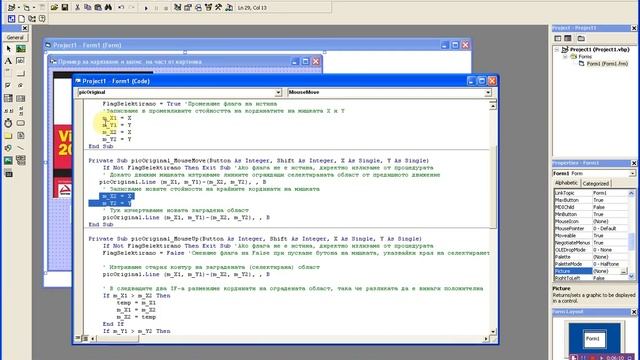The image size is (640, 360).
Task: Select the DirListBox folder control in toolbox
Action: coord(8,136)
